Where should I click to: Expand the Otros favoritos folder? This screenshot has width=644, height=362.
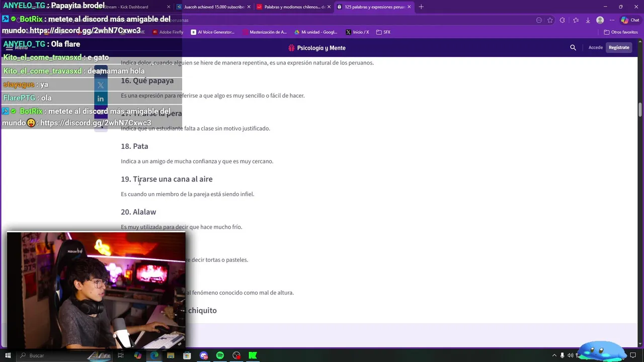[621, 32]
